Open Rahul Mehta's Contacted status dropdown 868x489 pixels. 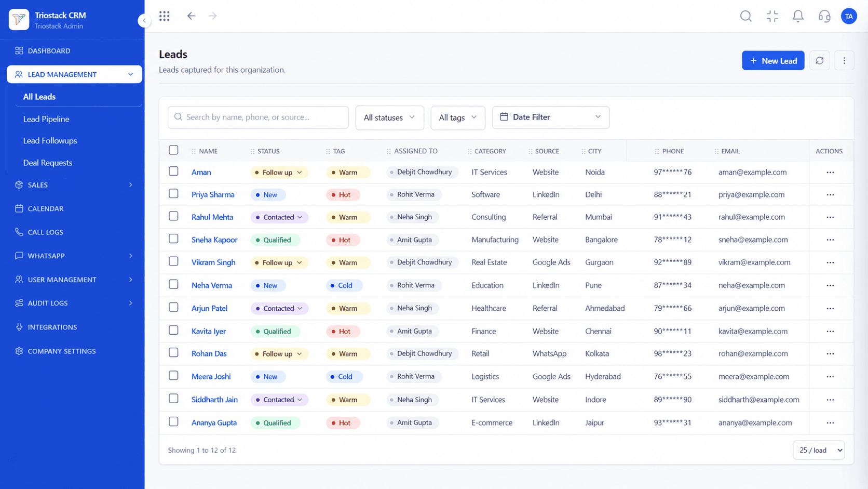point(279,217)
